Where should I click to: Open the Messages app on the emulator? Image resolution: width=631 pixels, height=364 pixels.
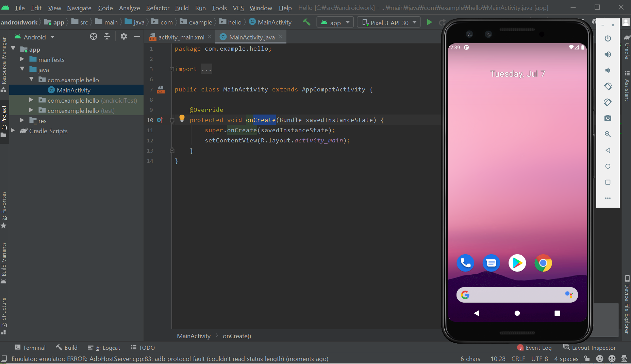(x=491, y=263)
